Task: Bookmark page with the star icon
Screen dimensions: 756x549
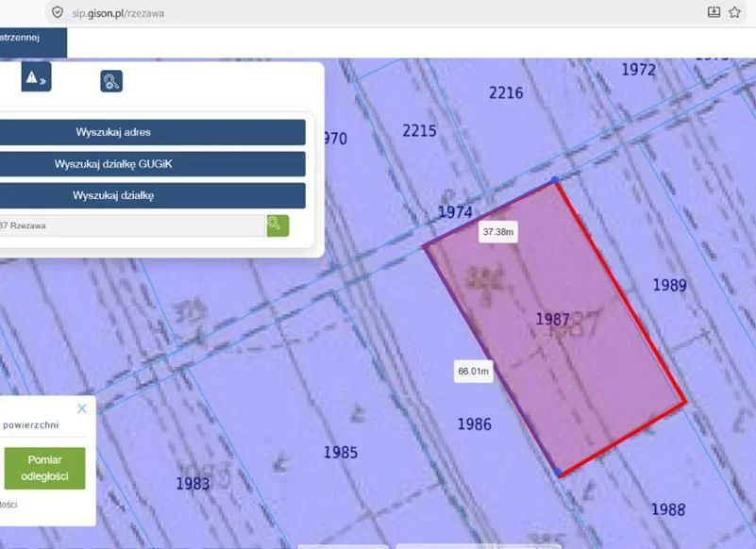Action: 734,12
